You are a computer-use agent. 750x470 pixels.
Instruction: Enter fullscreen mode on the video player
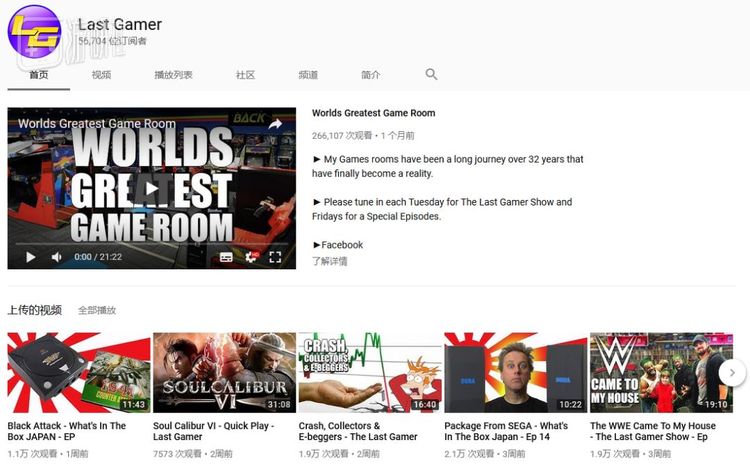[275, 257]
